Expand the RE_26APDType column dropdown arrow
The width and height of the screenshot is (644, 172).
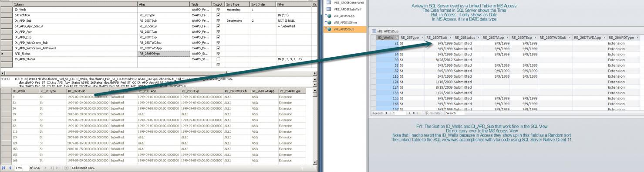pos(637,38)
